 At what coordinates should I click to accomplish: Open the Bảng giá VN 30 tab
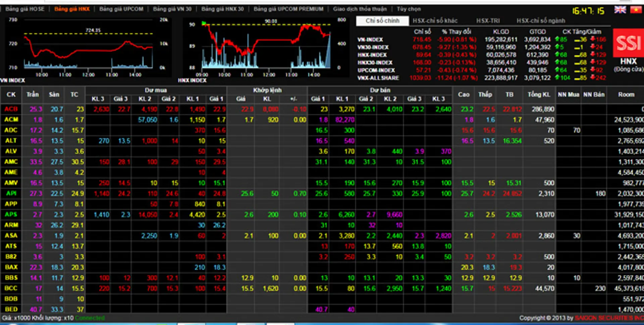pyautogui.click(x=172, y=9)
